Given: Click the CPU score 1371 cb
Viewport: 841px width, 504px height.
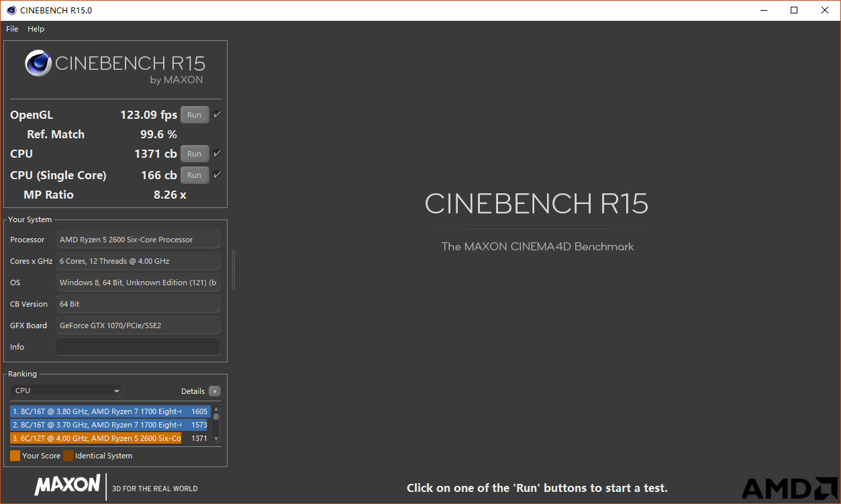Looking at the screenshot, I should 156,154.
